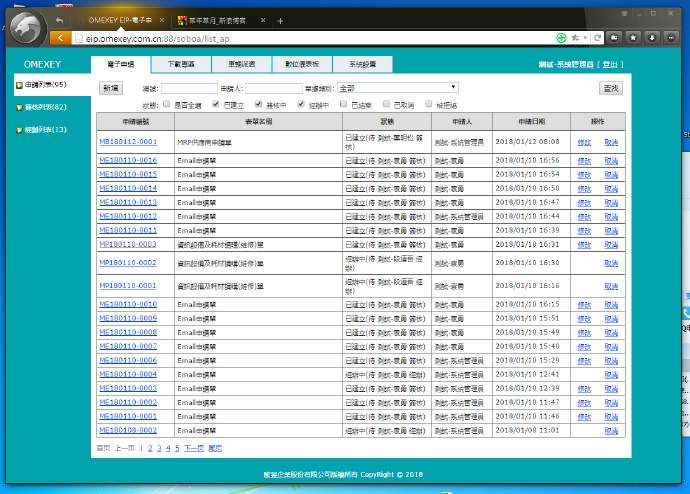
Task: Toggle the 是否全選 select-all checkbox
Action: pos(166,104)
